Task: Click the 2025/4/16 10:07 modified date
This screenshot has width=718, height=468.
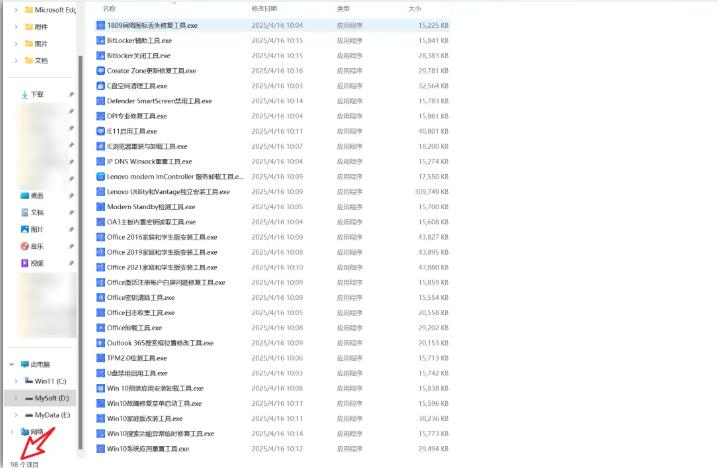Action: click(277, 146)
